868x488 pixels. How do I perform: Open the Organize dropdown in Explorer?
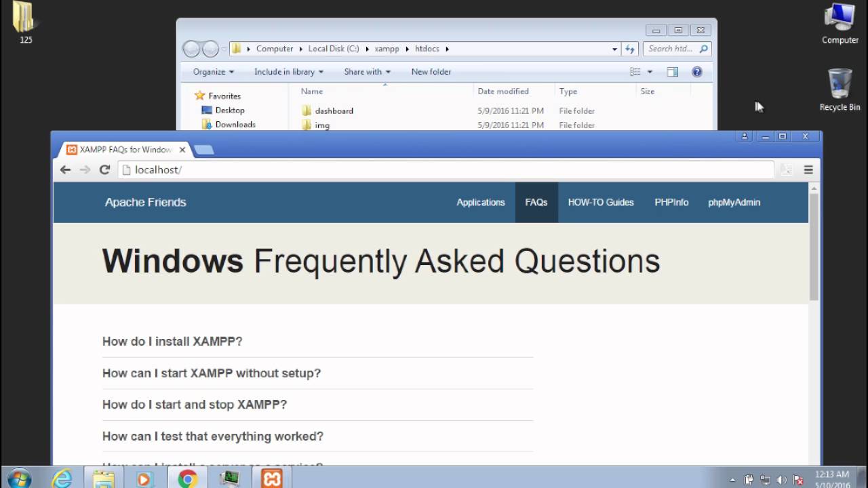pyautogui.click(x=213, y=72)
